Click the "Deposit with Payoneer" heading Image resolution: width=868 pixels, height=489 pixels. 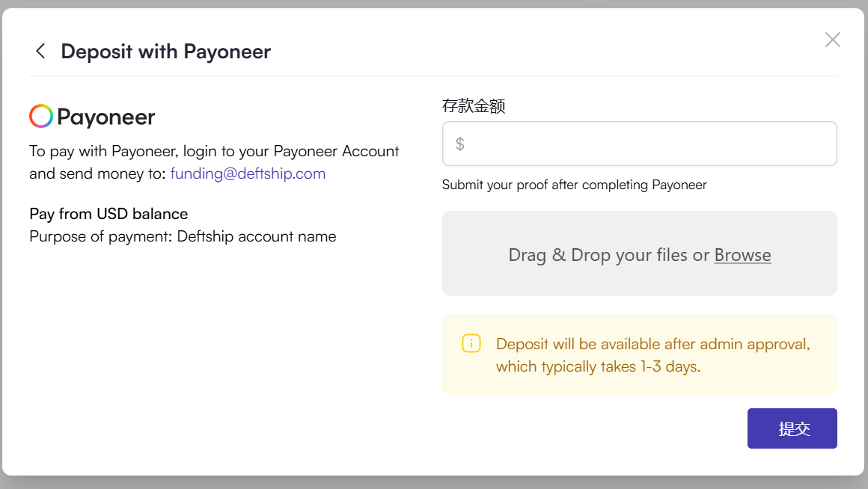(x=166, y=52)
